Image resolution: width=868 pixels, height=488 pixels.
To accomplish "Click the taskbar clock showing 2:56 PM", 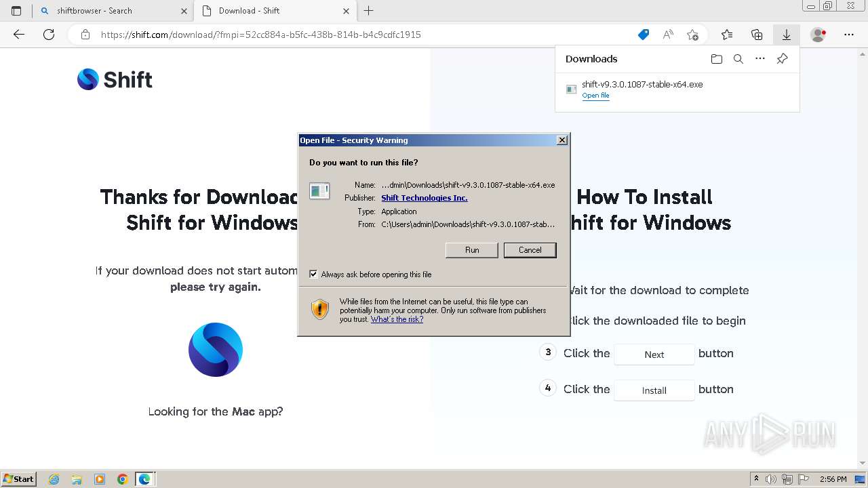I will click(x=833, y=479).
